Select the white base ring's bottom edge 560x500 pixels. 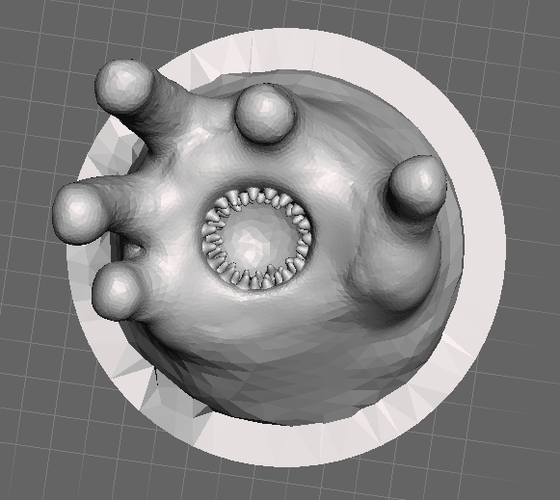[x=286, y=445]
